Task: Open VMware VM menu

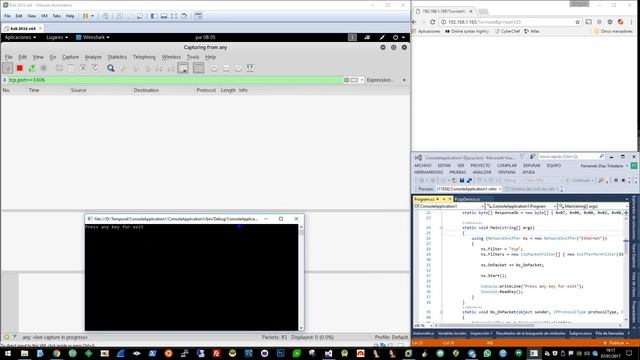Action: coord(44,16)
